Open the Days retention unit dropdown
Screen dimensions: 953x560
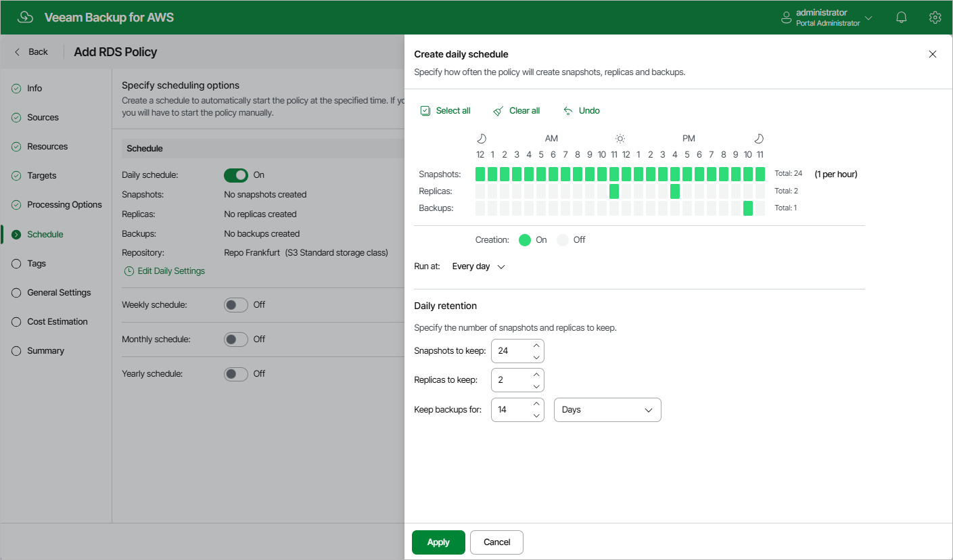pyautogui.click(x=607, y=410)
